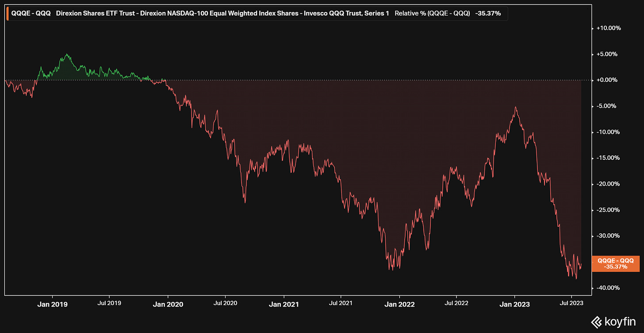Click the -30.00% y-axis label
The height and width of the screenshot is (333, 644).
609,236
